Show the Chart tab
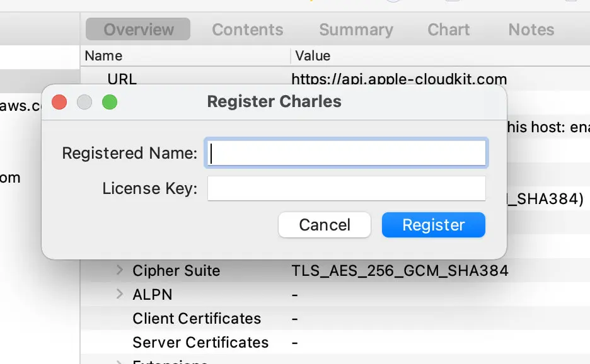Image resolution: width=590 pixels, height=364 pixels. click(x=448, y=30)
